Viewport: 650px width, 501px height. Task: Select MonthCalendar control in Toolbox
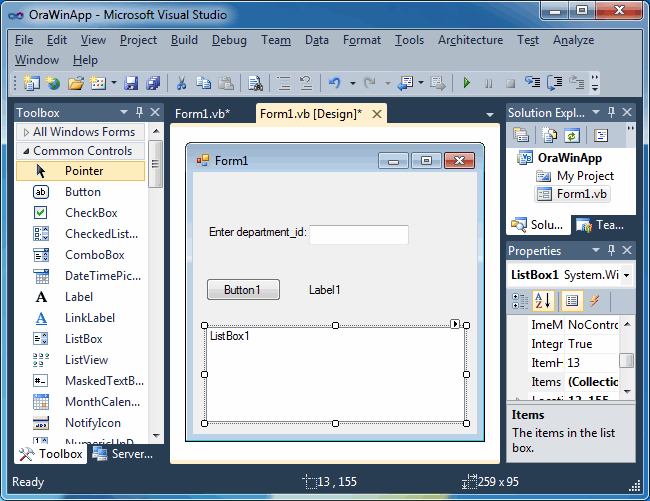pos(80,402)
